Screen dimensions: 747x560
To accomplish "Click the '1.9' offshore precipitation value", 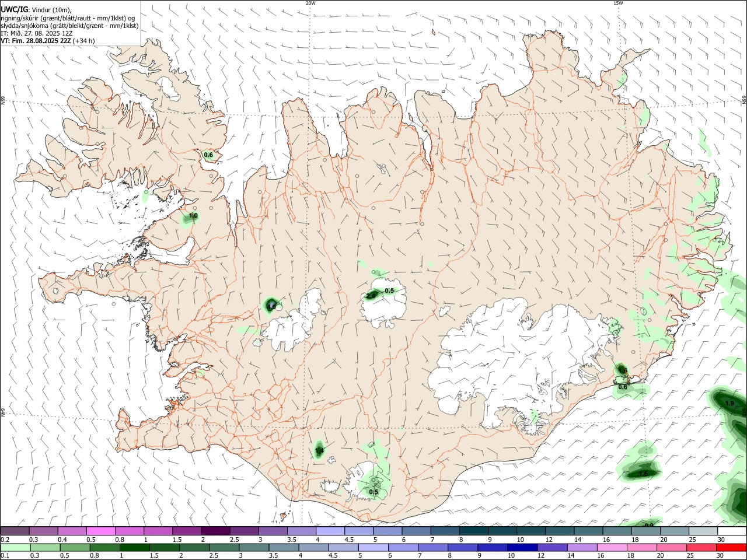I will tap(729, 404).
